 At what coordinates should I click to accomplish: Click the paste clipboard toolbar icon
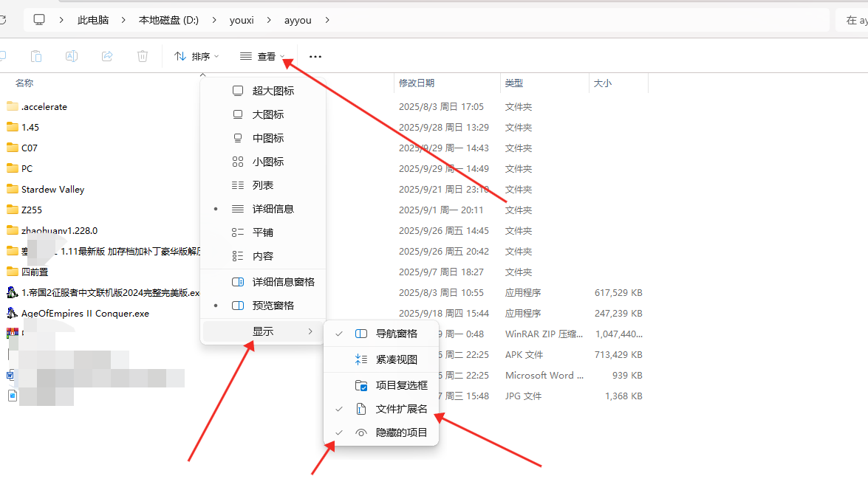click(x=36, y=56)
